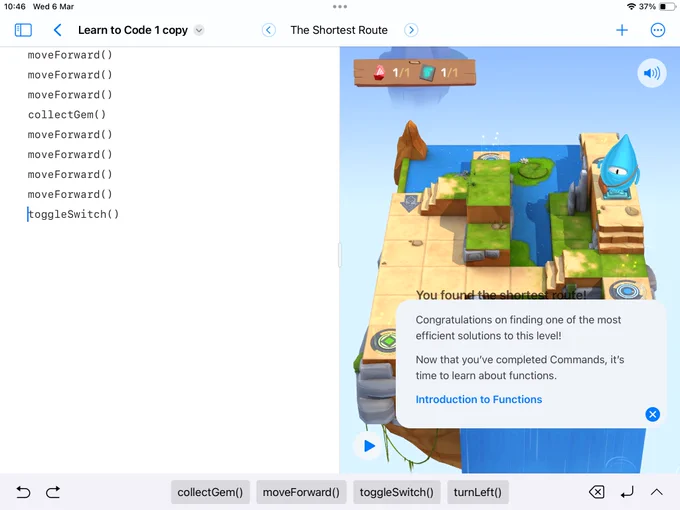Insert turnLeft() from the shortcut bar
680x510 pixels.
[477, 492]
